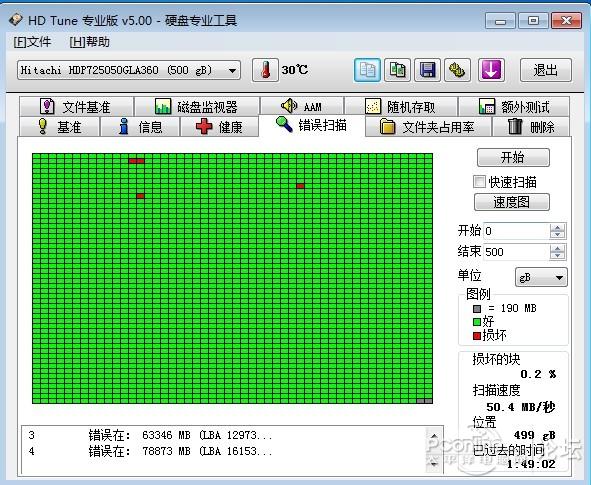Click the 开始 start scan button
The image size is (591, 485).
513,157
